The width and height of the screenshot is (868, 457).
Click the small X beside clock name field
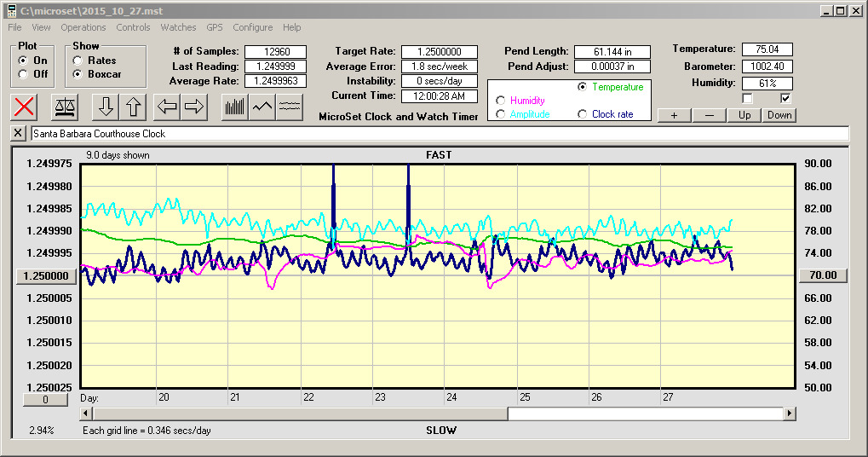(18, 133)
